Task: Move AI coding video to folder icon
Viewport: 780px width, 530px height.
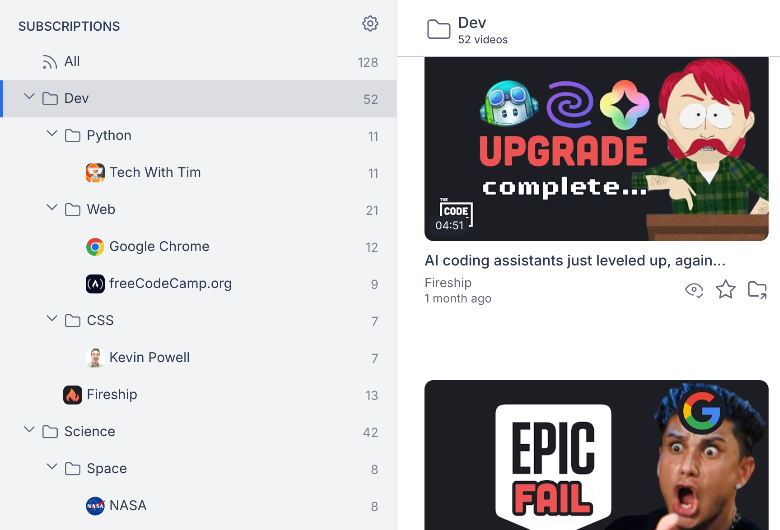Action: coord(757,290)
